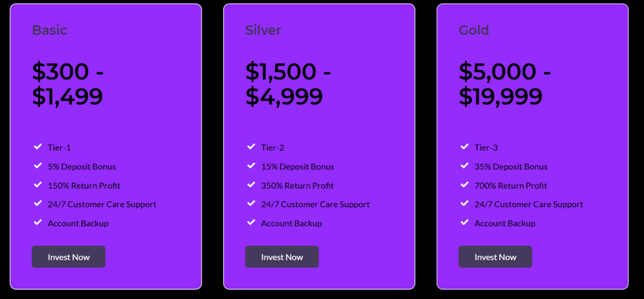Click checkmark icon next to Tier-1

point(38,147)
